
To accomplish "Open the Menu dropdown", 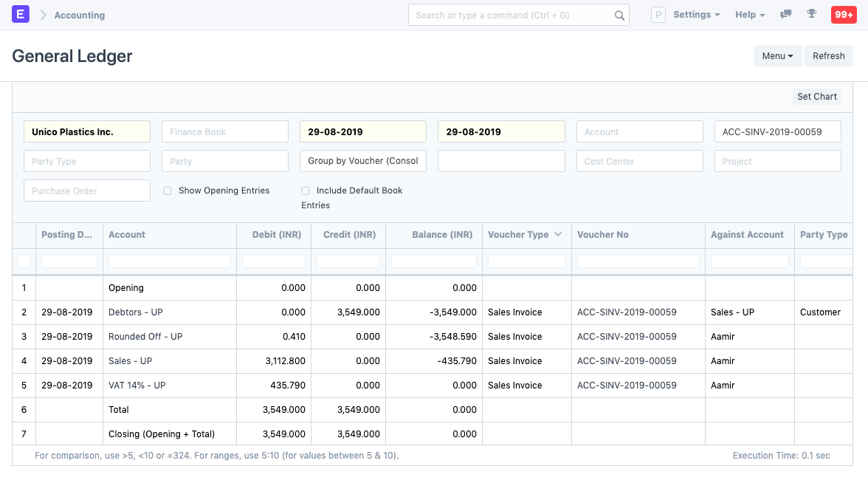I will click(778, 55).
